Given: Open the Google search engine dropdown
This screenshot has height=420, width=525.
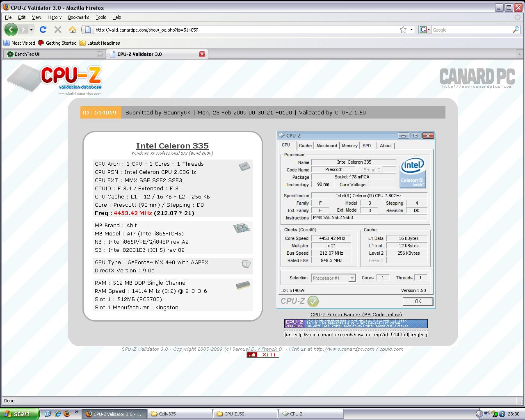Looking at the screenshot, I should (429, 30).
